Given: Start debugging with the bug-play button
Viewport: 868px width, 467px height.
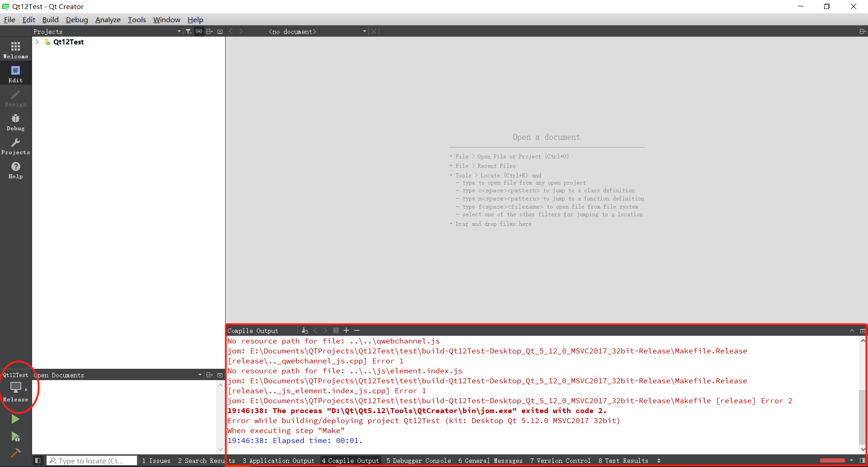Looking at the screenshot, I should [x=15, y=437].
